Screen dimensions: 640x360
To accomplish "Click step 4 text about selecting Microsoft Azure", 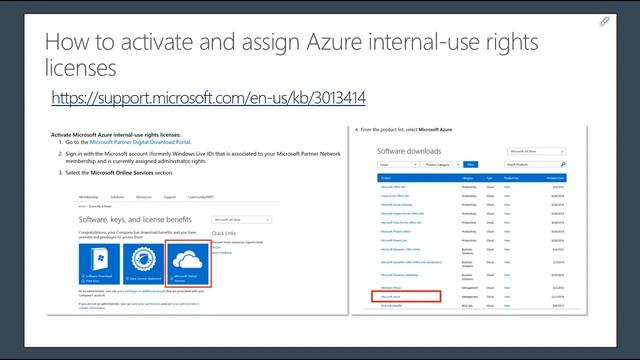I will 407,129.
